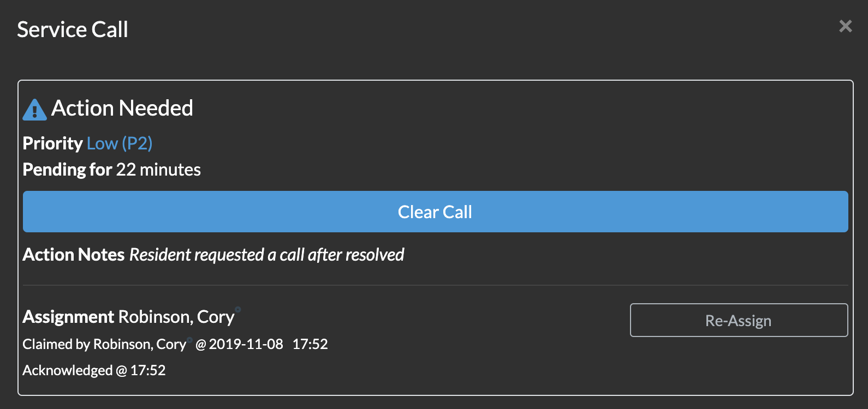The height and width of the screenshot is (409, 868).
Task: Click the claimed date 2019-11-08
Action: [x=246, y=344]
